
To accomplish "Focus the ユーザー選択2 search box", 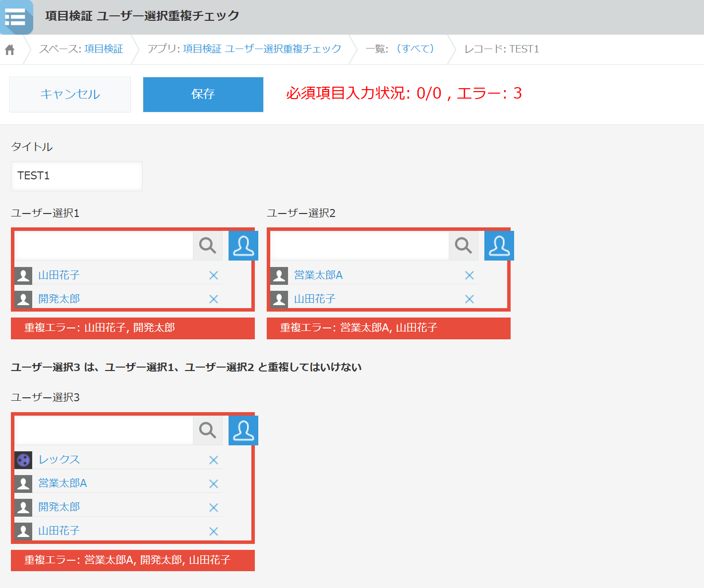I will 359,245.
